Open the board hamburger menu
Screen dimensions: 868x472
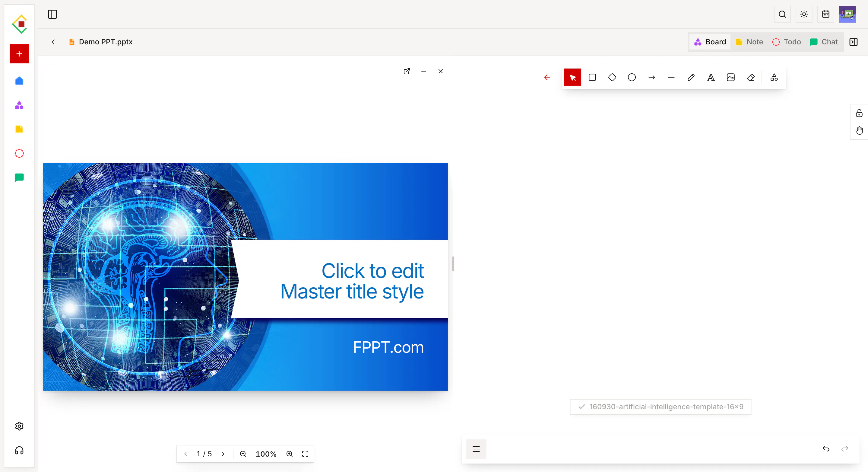(476, 449)
